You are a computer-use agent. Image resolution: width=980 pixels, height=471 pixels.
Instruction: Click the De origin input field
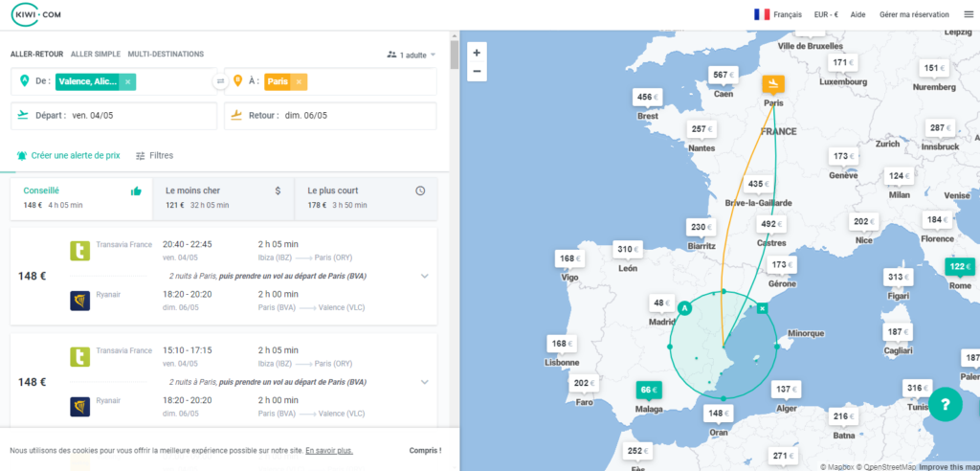114,81
